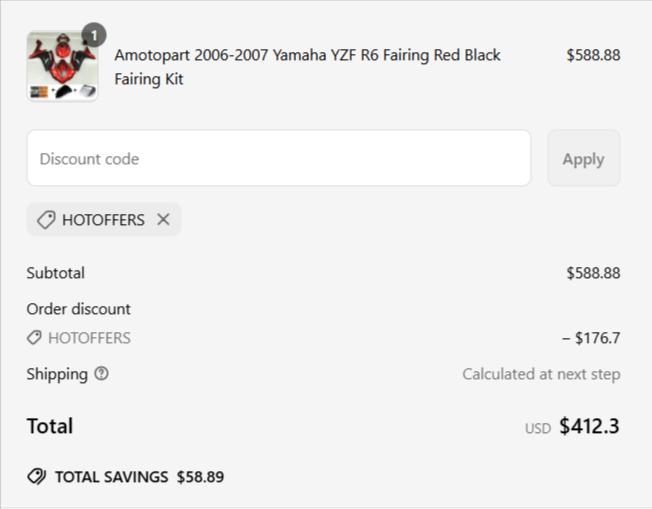Click the tag icon beside order discount HOTOFFERS
Image resolution: width=652 pixels, height=509 pixels.
(x=34, y=338)
